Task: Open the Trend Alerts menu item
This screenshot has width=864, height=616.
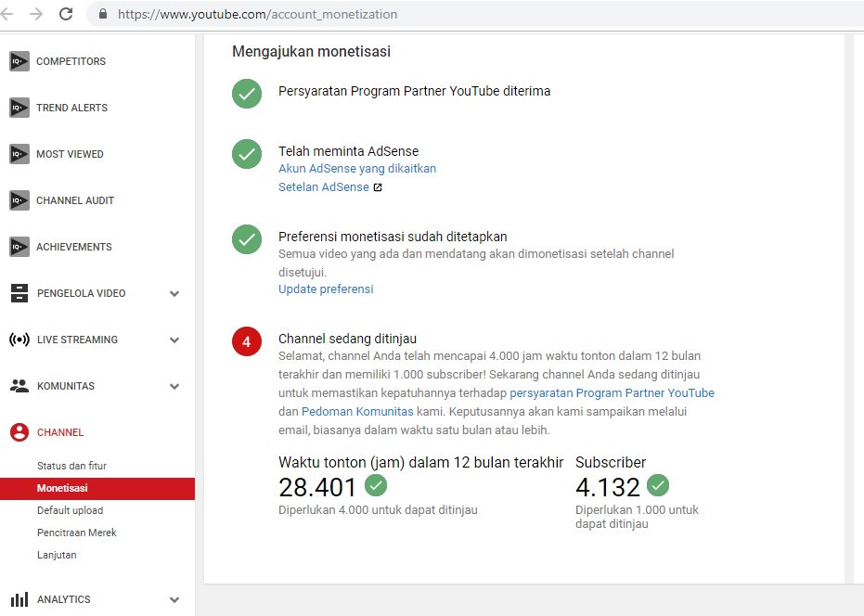Action: 72,108
